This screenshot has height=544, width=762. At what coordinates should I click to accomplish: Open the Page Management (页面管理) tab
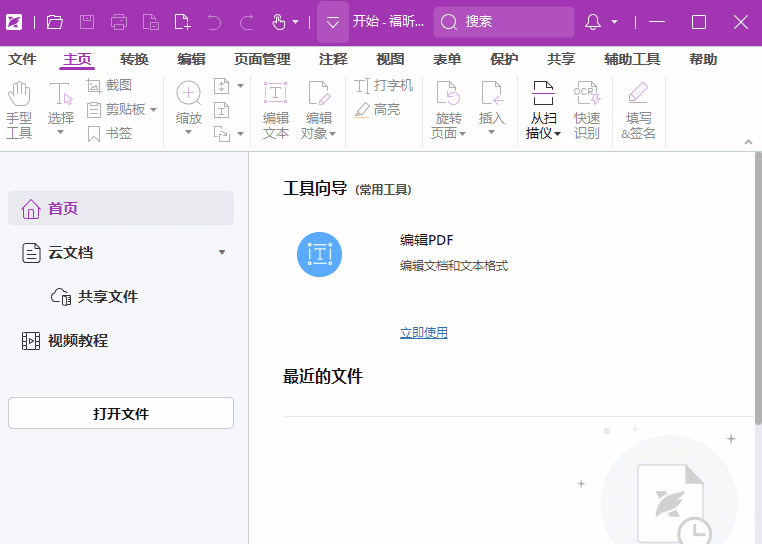click(x=262, y=60)
